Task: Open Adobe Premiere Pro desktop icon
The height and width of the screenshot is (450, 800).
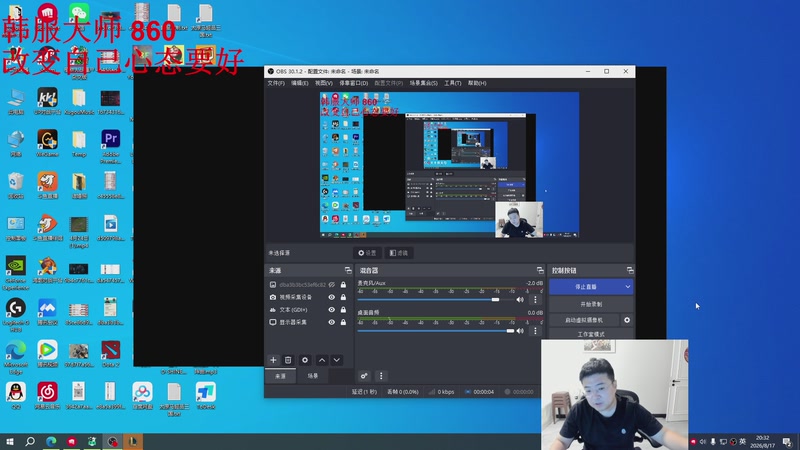Action: click(x=111, y=145)
